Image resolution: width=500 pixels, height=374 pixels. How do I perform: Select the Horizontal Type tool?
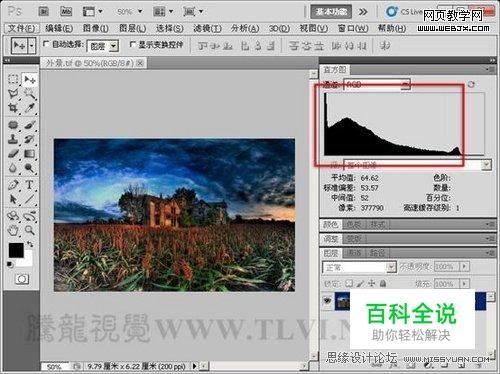tap(30, 185)
